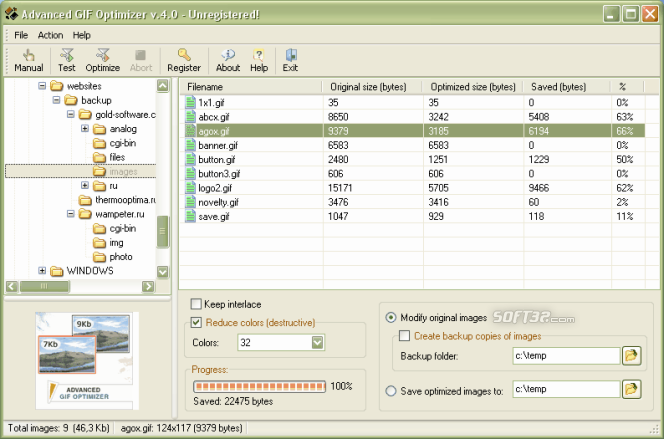Open the Help menu
664x439 pixels.
[81, 35]
